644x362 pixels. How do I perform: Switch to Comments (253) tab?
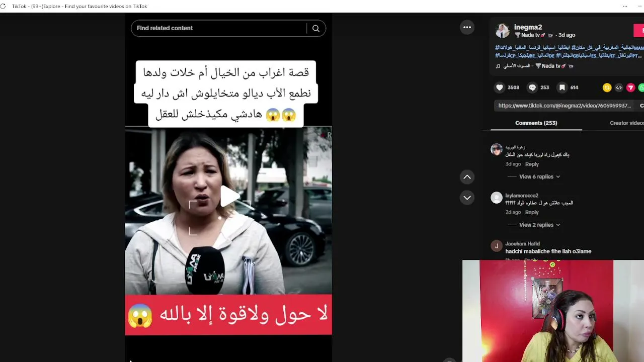[x=536, y=123]
